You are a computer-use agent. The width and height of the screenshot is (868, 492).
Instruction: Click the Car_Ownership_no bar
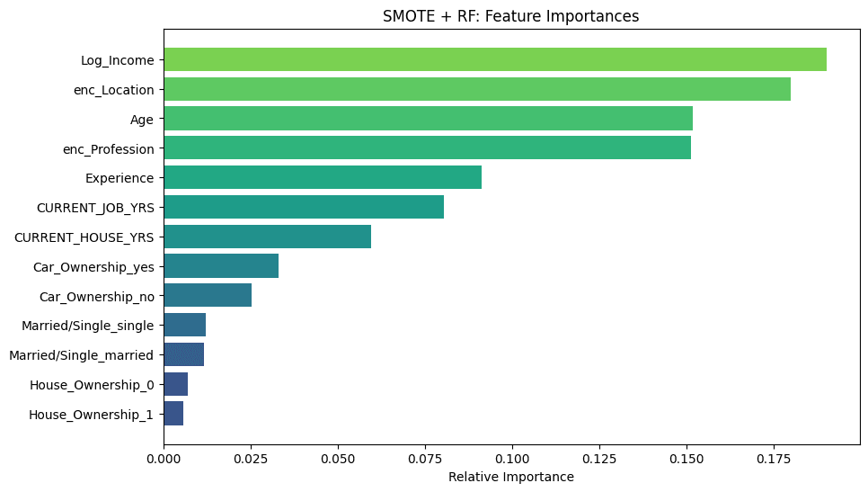tap(208, 295)
